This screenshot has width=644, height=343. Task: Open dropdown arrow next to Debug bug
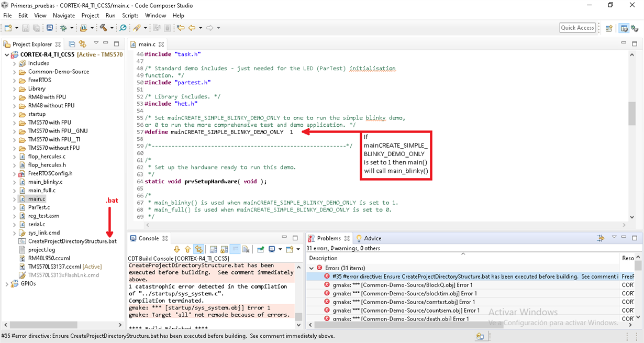click(72, 28)
